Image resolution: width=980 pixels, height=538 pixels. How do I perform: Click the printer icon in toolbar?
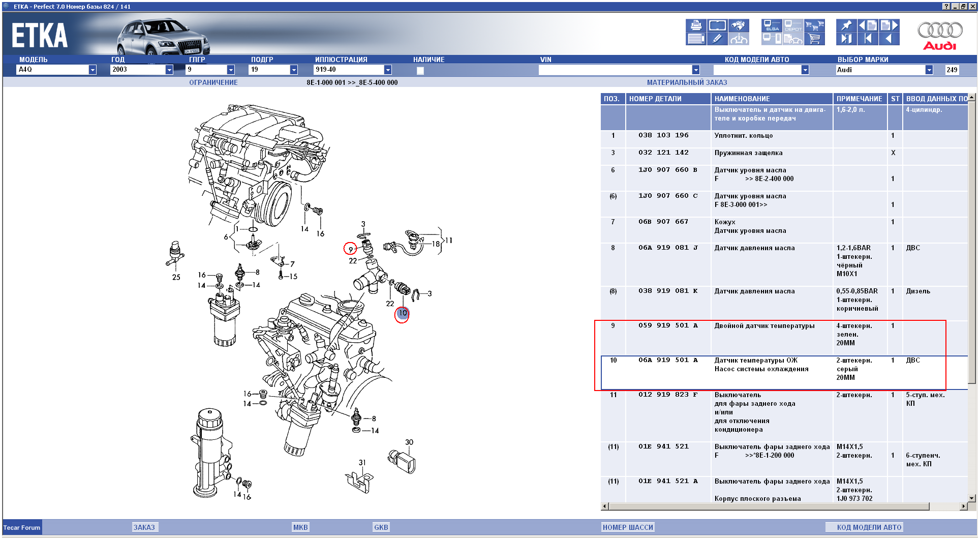pyautogui.click(x=696, y=25)
